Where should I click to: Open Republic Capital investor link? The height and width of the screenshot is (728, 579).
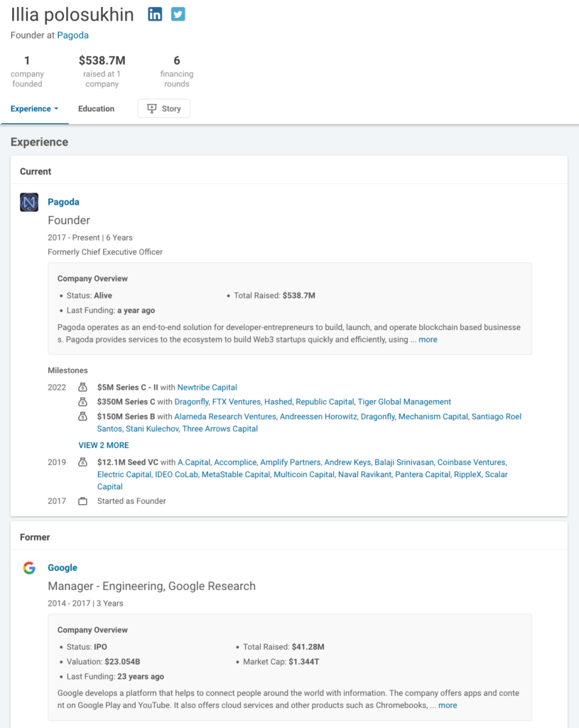point(325,402)
